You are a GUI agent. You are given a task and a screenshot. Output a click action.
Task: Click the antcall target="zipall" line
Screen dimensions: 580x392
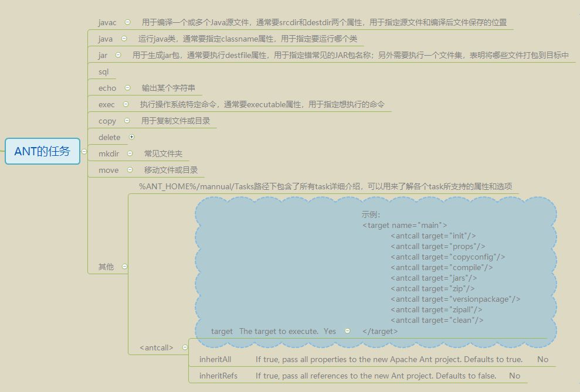click(436, 309)
